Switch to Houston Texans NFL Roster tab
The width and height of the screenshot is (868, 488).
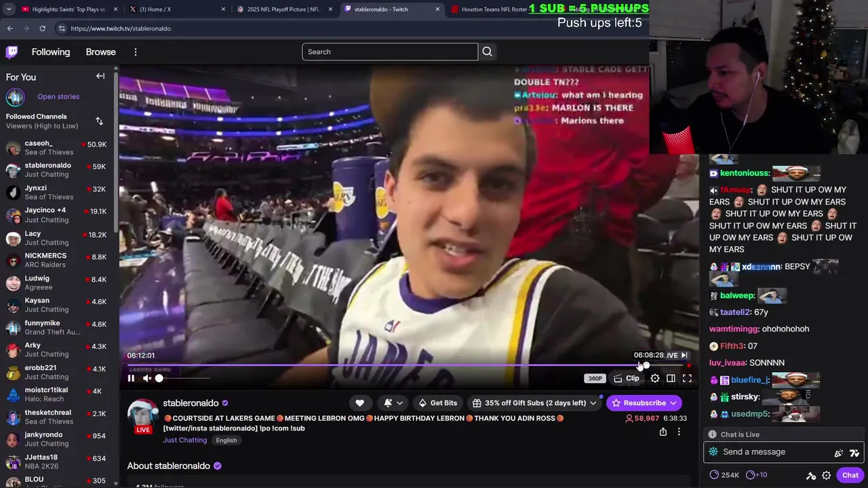493,9
